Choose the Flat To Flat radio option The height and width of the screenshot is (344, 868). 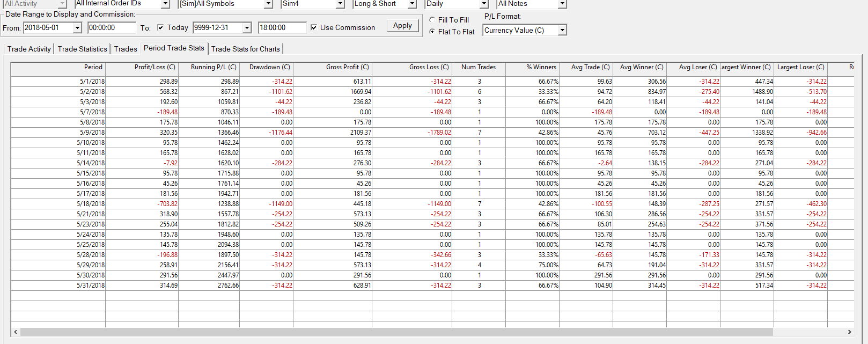tap(432, 32)
